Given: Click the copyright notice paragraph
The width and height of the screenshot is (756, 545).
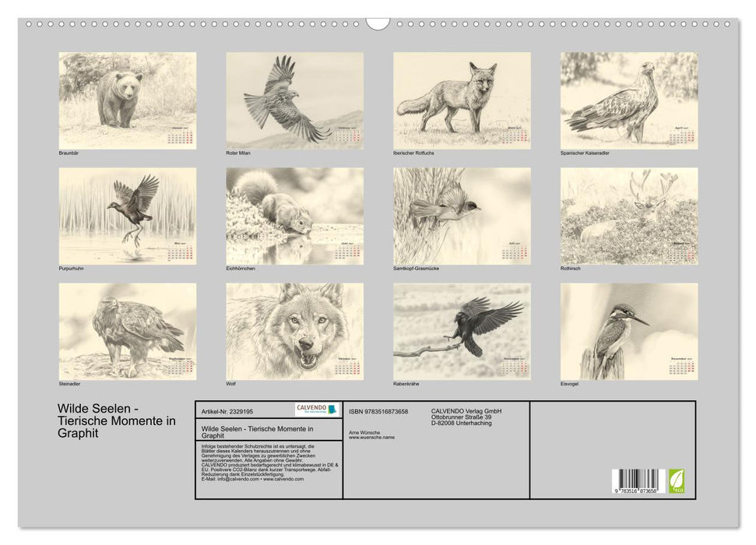Looking at the screenshot, I should pos(269,462).
